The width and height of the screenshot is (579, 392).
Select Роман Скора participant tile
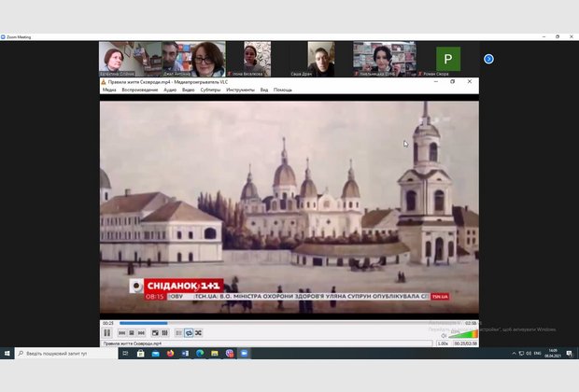[447, 59]
